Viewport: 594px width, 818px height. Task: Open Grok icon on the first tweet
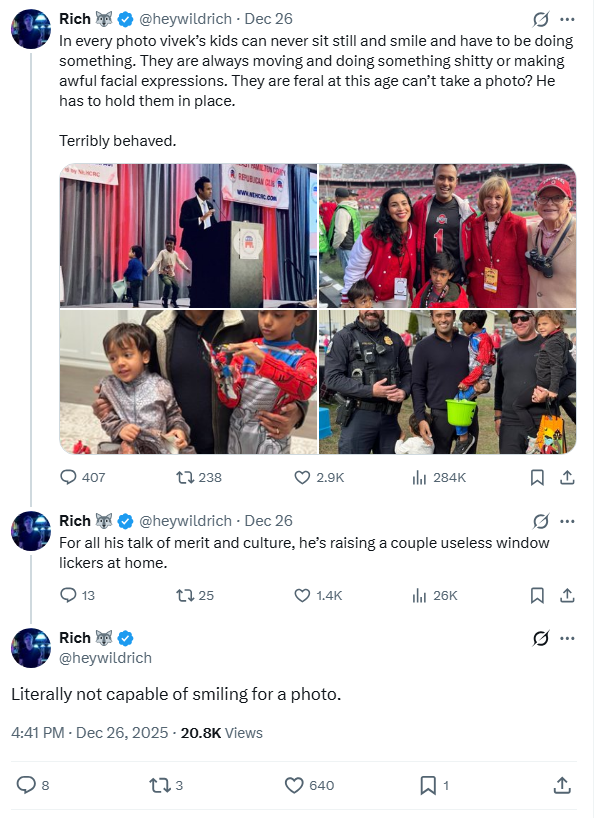tap(541, 19)
